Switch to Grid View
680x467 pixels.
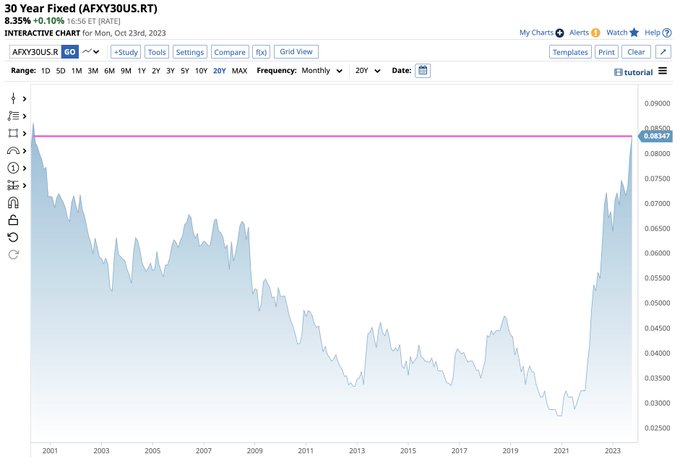(296, 52)
